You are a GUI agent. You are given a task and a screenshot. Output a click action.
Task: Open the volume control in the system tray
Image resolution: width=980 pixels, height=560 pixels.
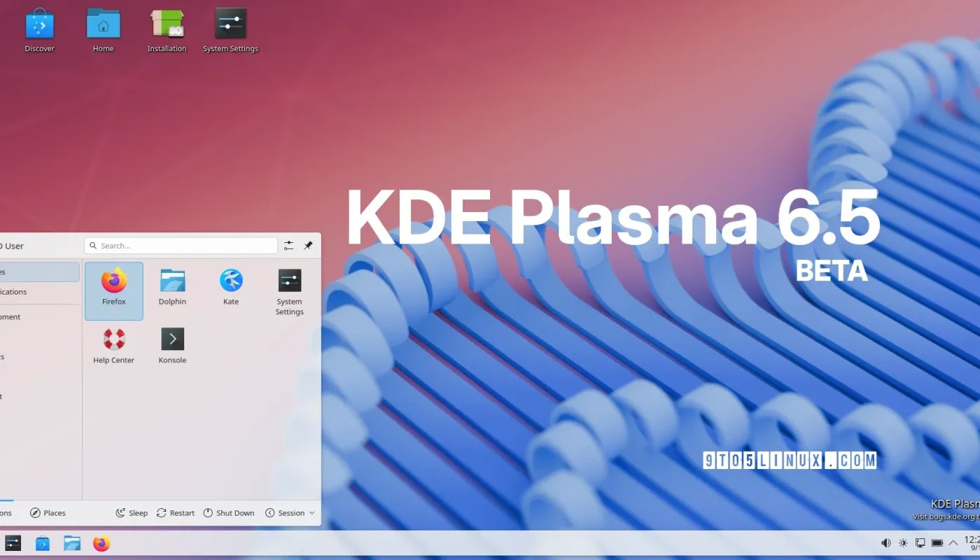885,542
